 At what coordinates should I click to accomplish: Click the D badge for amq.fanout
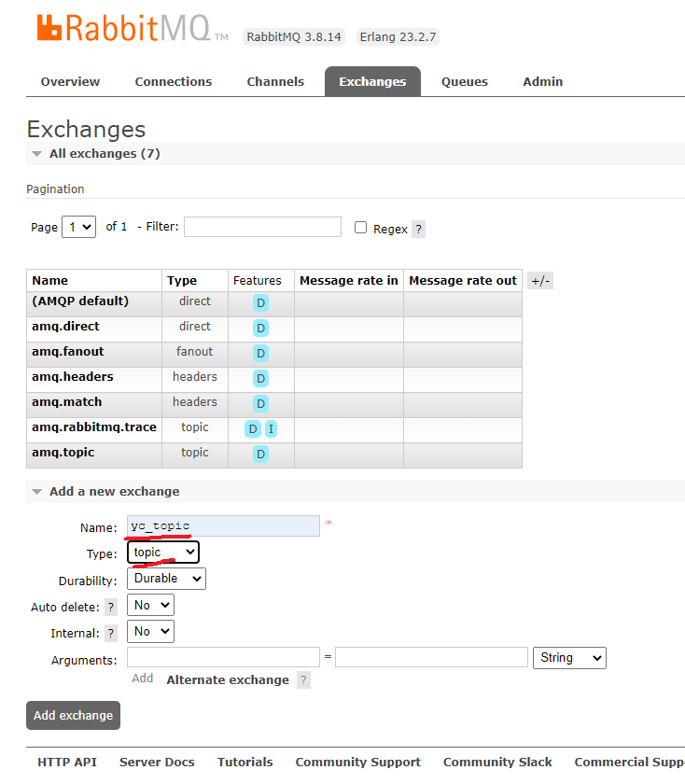260,354
